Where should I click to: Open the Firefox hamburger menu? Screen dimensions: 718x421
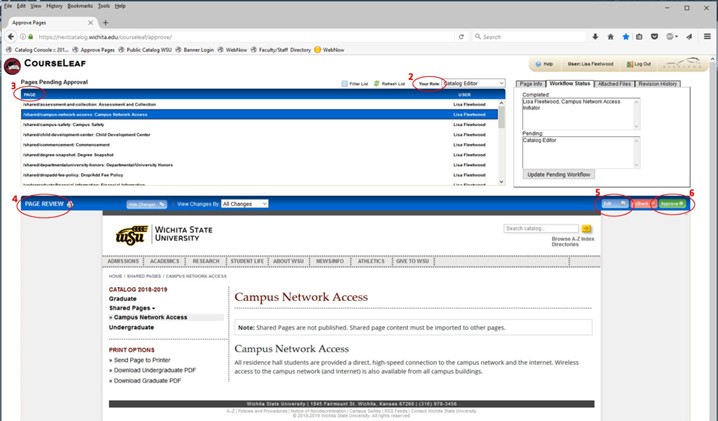click(x=707, y=37)
